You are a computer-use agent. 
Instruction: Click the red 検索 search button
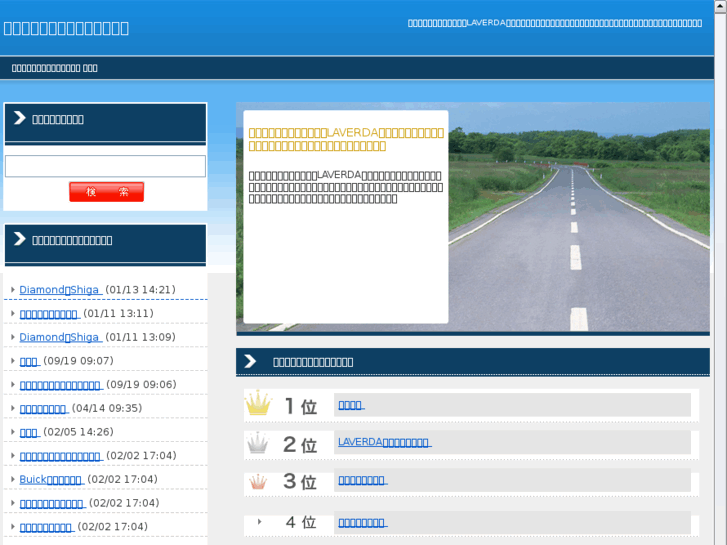tap(106, 192)
